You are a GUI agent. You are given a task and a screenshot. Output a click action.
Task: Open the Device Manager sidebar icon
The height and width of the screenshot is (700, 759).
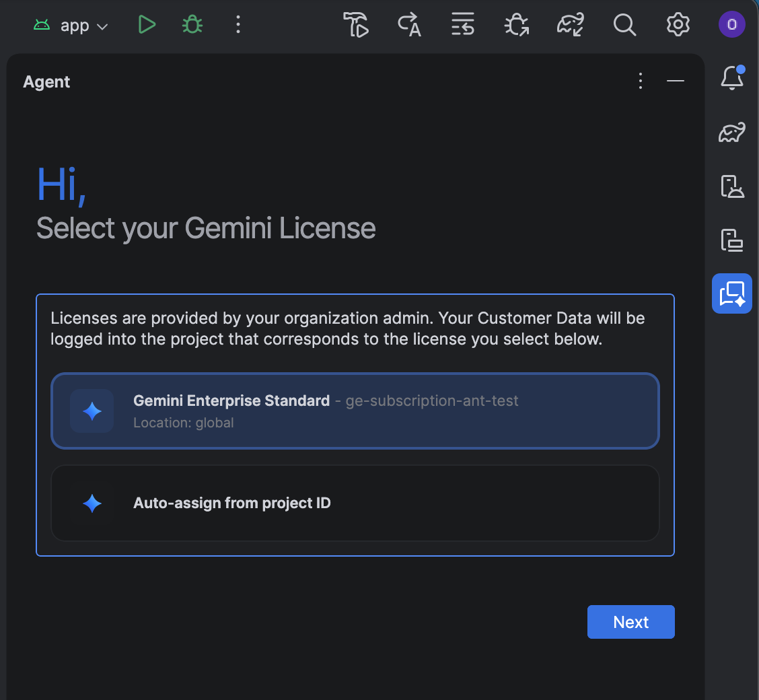coord(732,186)
